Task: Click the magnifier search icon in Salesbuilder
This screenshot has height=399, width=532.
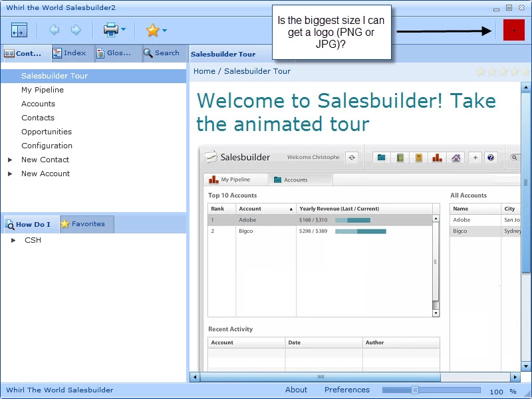Action: tap(514, 158)
